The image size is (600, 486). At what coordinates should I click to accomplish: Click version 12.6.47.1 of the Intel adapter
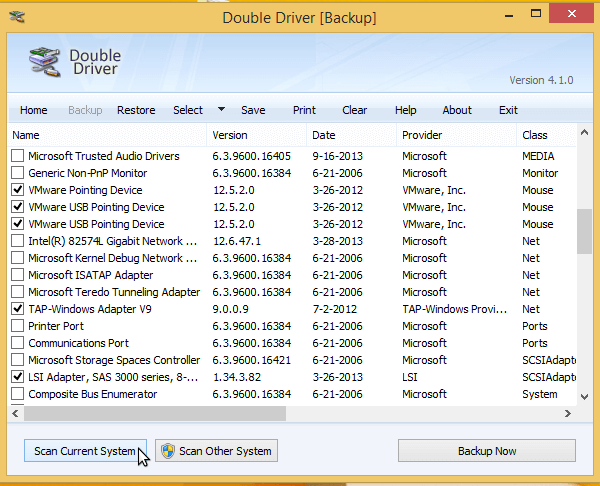237,241
